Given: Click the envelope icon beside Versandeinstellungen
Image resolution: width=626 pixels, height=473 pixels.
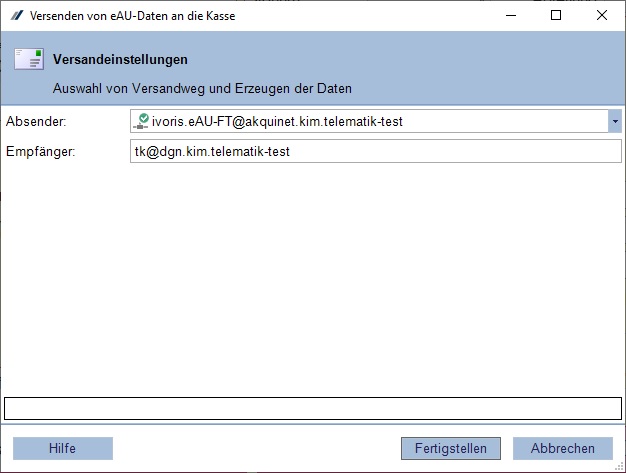Looking at the screenshot, I should (29, 59).
